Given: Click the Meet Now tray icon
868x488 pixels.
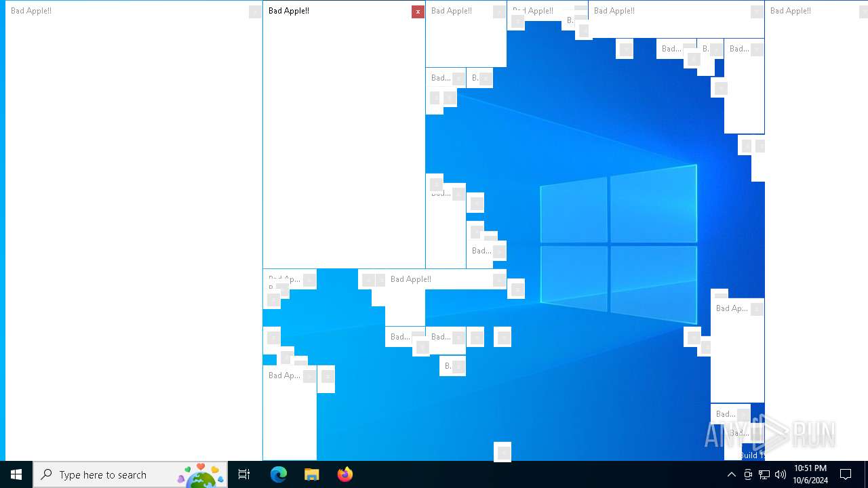Looking at the screenshot, I should [x=747, y=474].
